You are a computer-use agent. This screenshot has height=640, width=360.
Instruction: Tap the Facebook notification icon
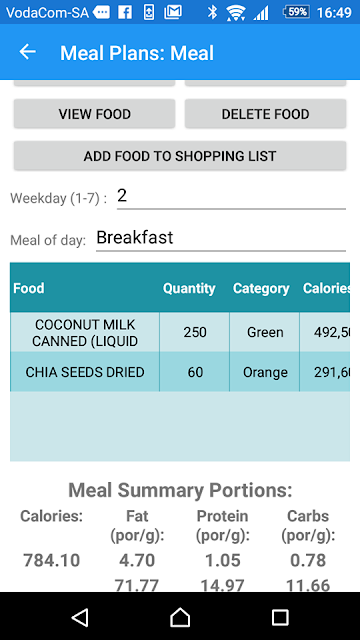125,12
